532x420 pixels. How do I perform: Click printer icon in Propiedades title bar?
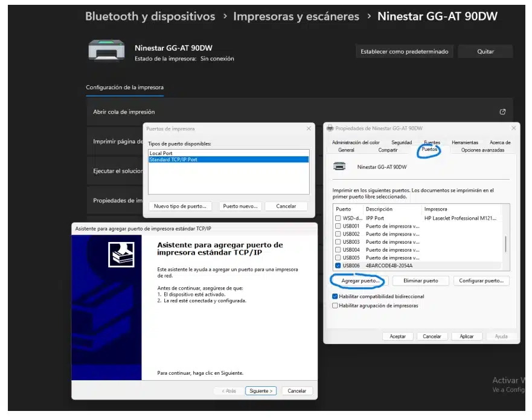(330, 129)
